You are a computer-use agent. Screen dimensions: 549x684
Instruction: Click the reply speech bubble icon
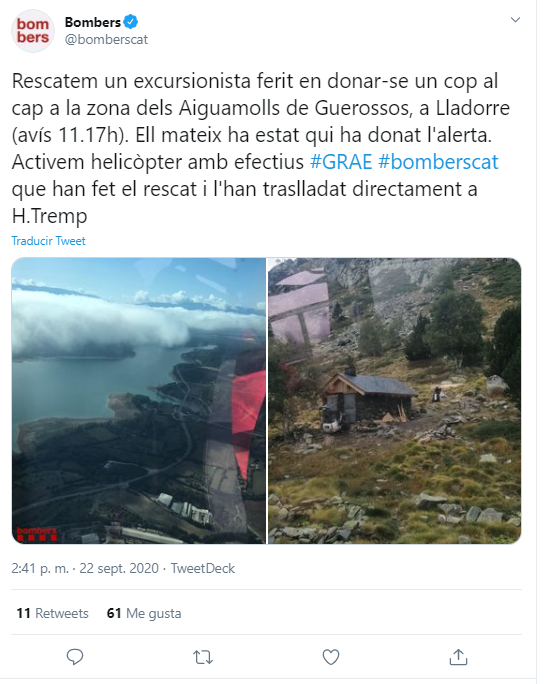click(x=75, y=657)
